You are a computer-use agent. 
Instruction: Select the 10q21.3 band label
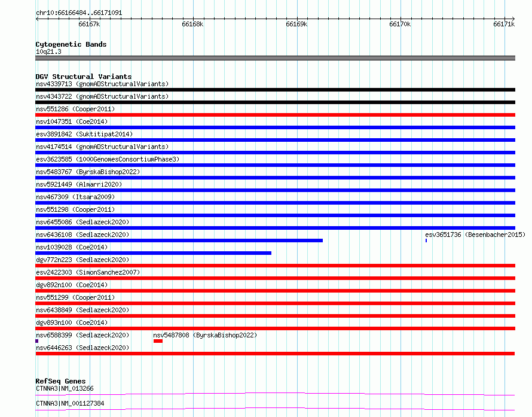pyautogui.click(x=48, y=51)
